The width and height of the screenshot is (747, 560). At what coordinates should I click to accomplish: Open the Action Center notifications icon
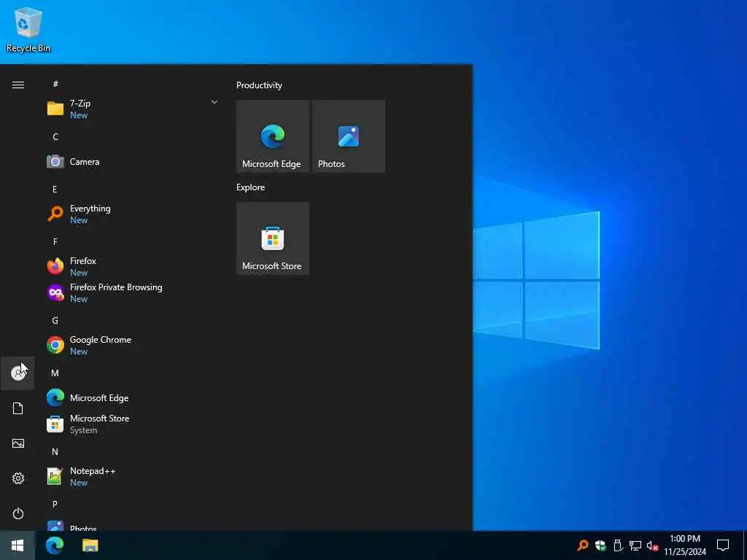coord(723,545)
